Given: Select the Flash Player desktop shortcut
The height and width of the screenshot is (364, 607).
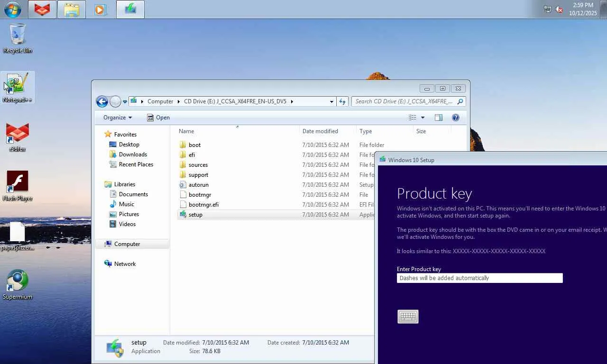Looking at the screenshot, I should [18, 186].
